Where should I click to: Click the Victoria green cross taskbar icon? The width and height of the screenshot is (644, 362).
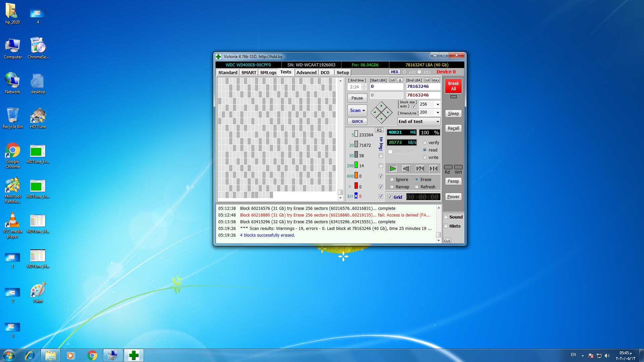tap(134, 355)
